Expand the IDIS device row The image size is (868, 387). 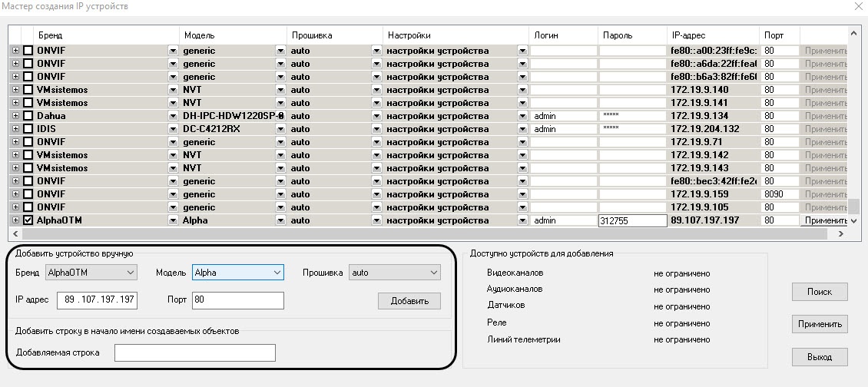(15, 129)
